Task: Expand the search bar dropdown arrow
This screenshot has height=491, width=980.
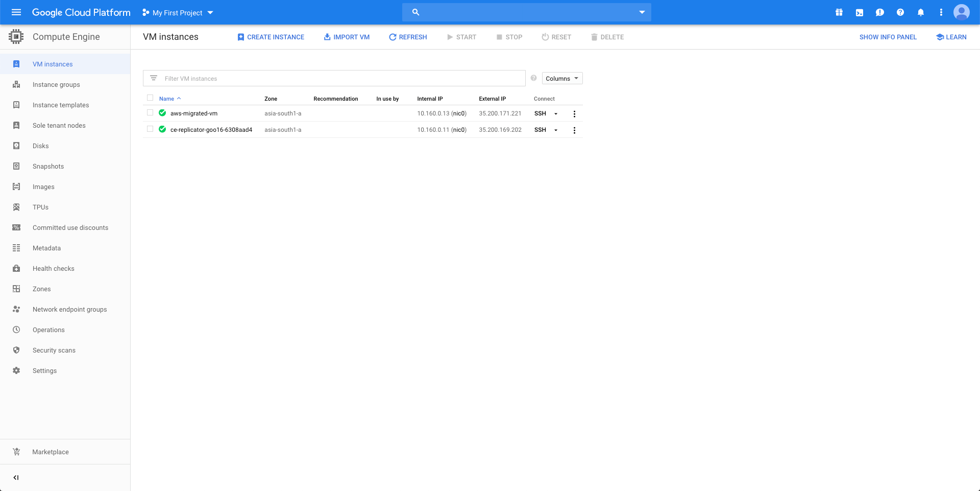Action: [642, 12]
